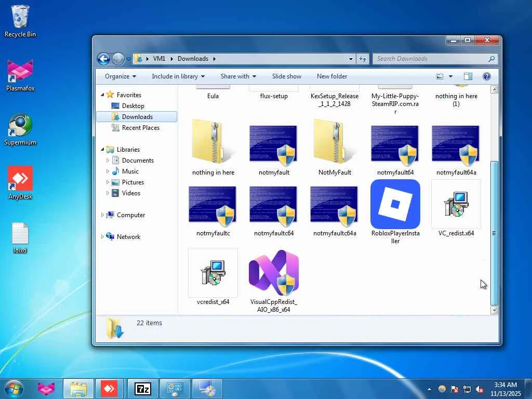This screenshot has height=399, width=532.
Task: Open the view options dropdown arrow
Action: pos(450,76)
